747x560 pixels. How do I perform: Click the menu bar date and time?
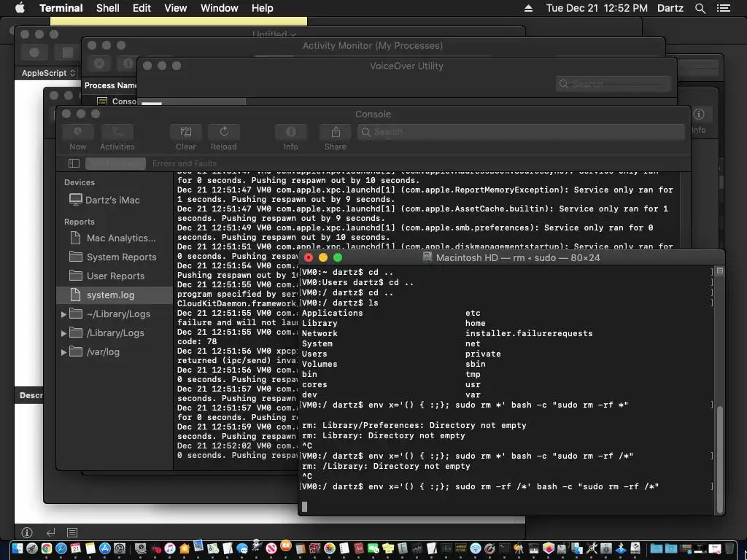coord(597,8)
